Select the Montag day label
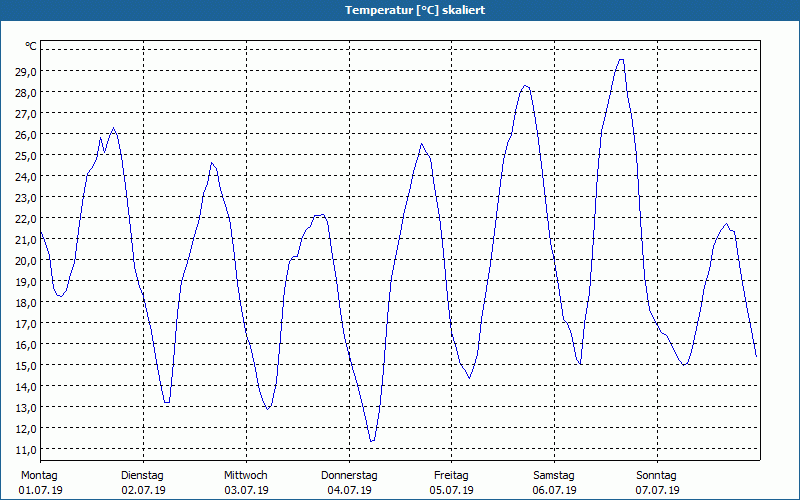Viewport: 800px width, 500px height. tap(39, 475)
